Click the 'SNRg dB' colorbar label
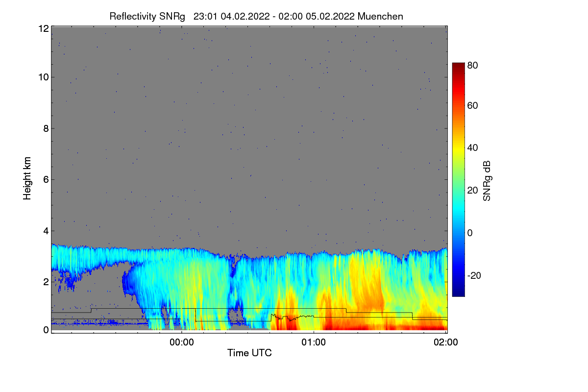 487,180
